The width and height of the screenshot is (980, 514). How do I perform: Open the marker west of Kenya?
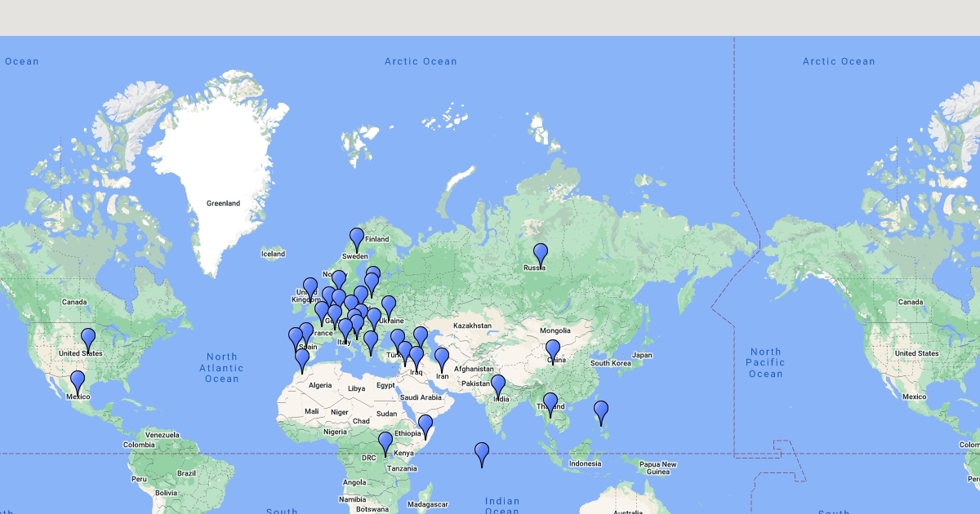385,443
